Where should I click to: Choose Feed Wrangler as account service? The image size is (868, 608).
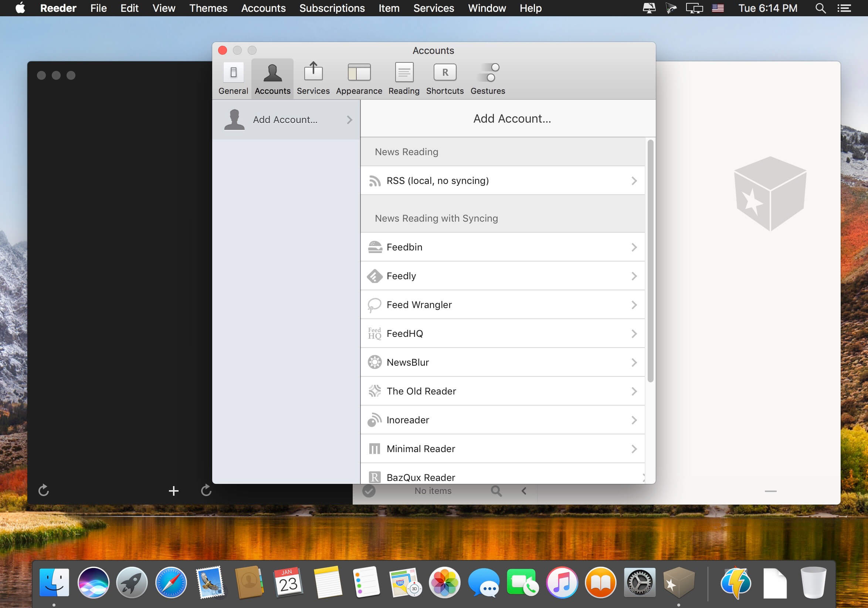click(x=502, y=305)
